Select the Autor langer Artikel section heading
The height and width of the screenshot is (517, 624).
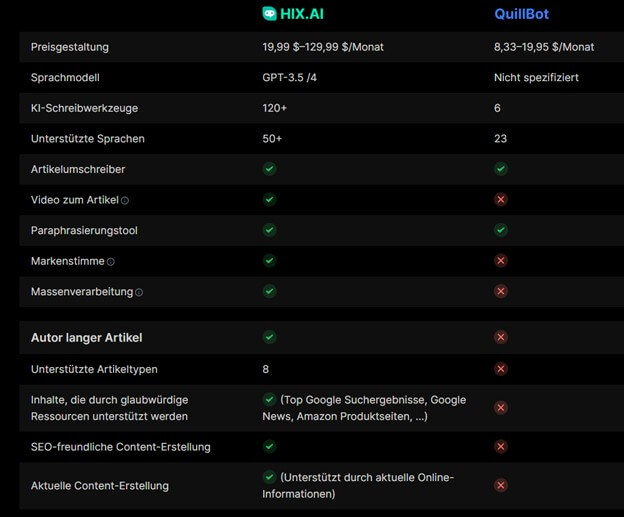(x=86, y=338)
